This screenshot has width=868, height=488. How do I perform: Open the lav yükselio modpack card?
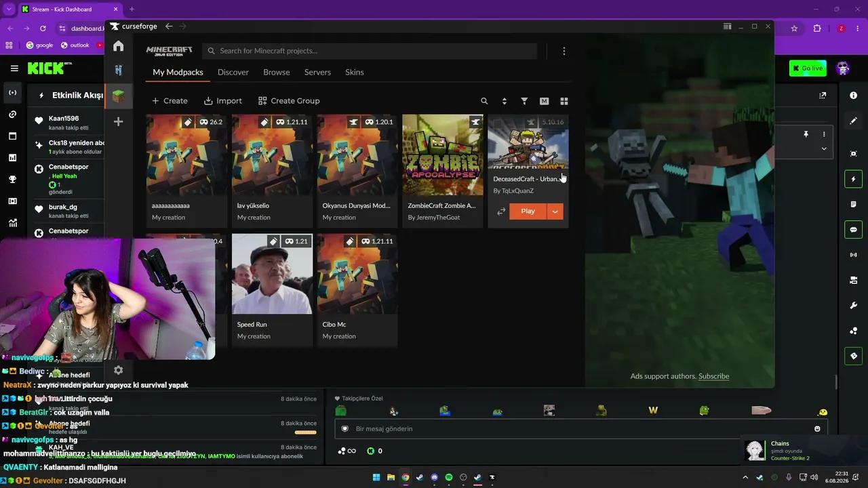point(272,171)
